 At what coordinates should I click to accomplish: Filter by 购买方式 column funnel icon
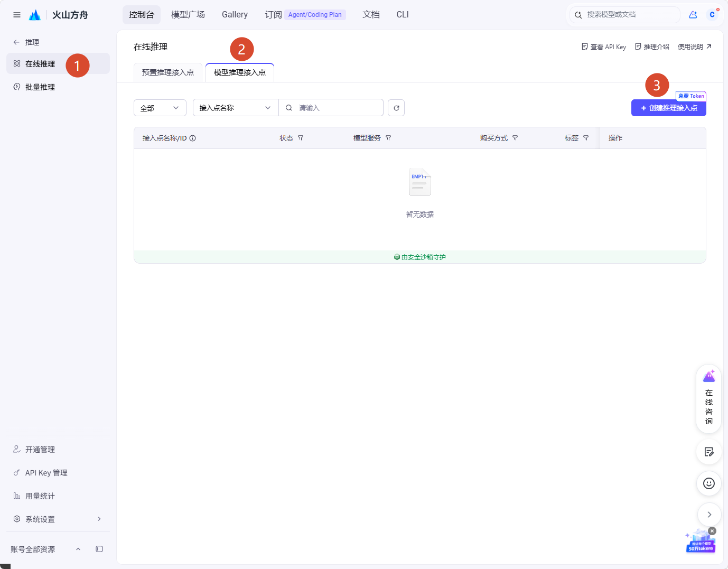tap(515, 138)
